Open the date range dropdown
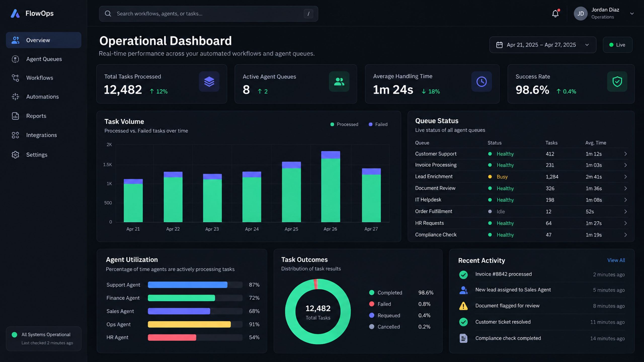Screen dimensions: 644x362 coord(543,45)
